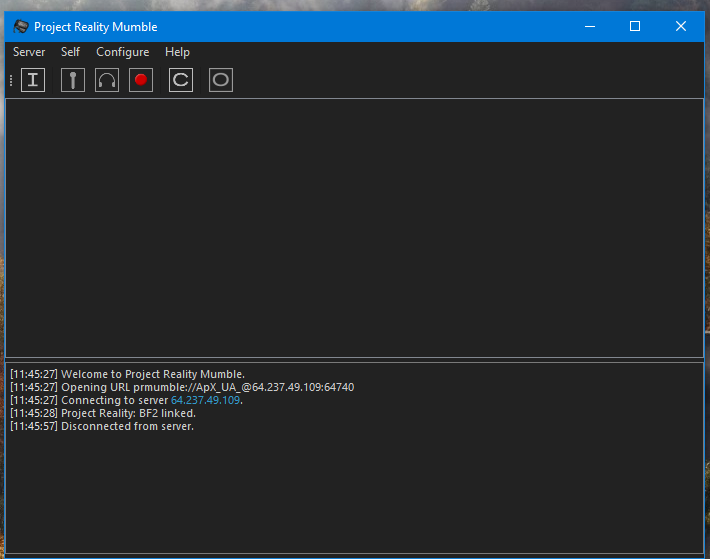The width and height of the screenshot is (710, 559).
Task: Open the Self menu
Action: click(70, 52)
